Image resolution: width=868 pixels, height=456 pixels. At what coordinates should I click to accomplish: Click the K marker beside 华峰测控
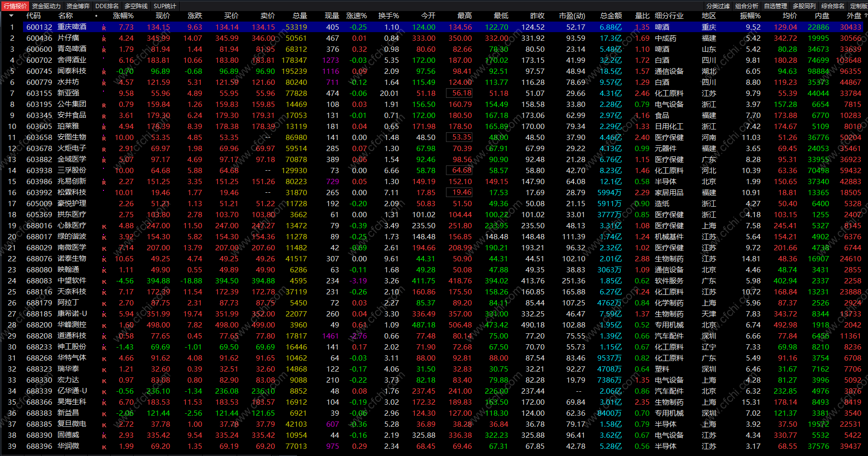pyautogui.click(x=104, y=326)
